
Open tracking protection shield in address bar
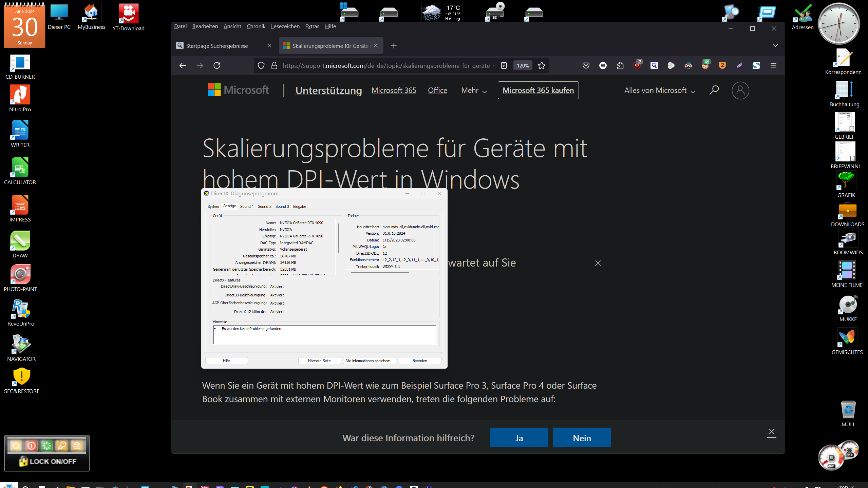click(x=261, y=65)
